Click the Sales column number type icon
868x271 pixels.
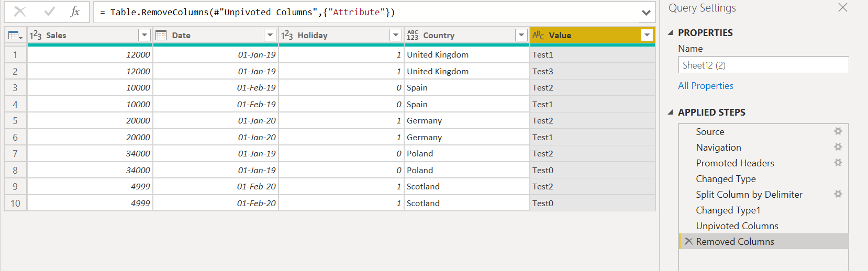click(x=36, y=35)
